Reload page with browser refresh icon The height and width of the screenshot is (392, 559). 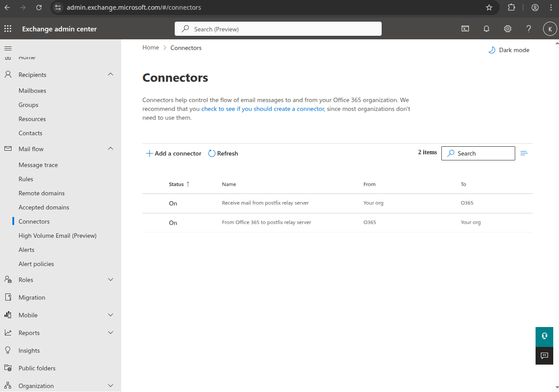(x=39, y=8)
